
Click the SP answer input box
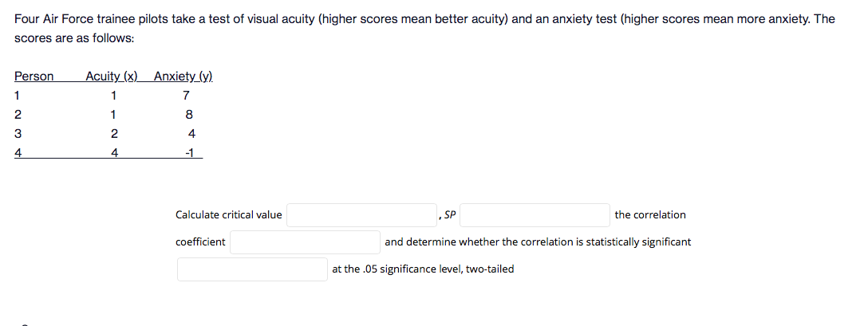[535, 215]
